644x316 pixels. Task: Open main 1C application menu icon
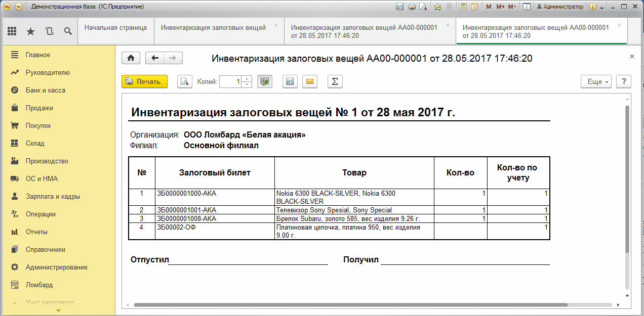[8, 7]
